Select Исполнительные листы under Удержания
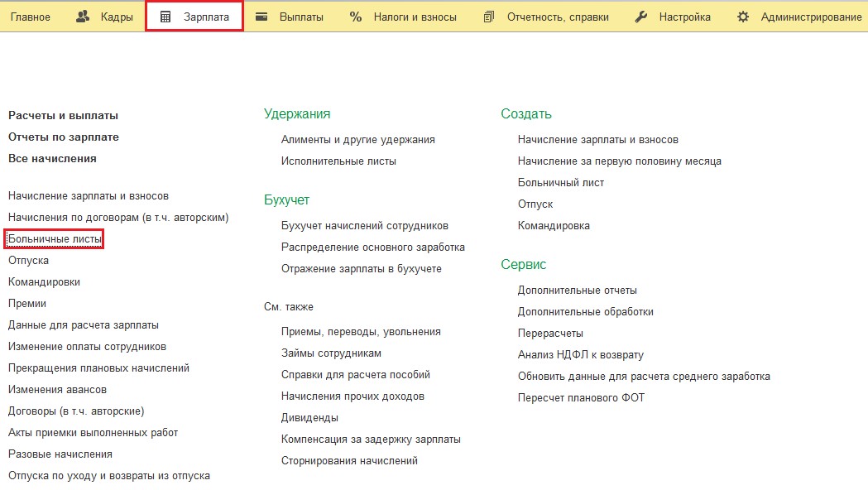This screenshot has height=490, width=868. pyautogui.click(x=338, y=161)
